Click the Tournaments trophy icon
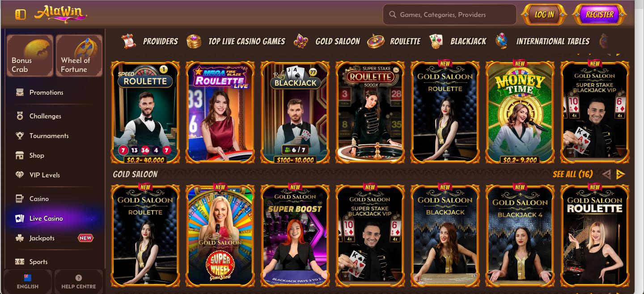 pos(20,136)
